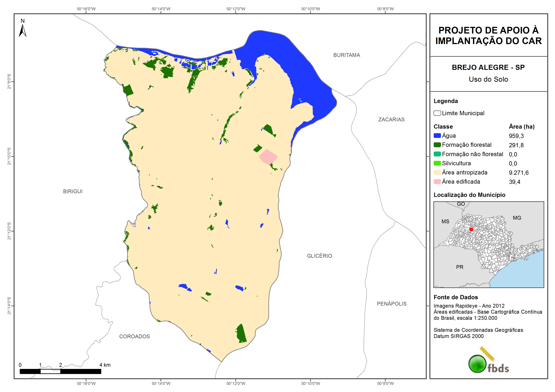Viewport: 555px width, 392px height.
Task: Click the GLICÉRIO municipality label
Action: click(319, 256)
